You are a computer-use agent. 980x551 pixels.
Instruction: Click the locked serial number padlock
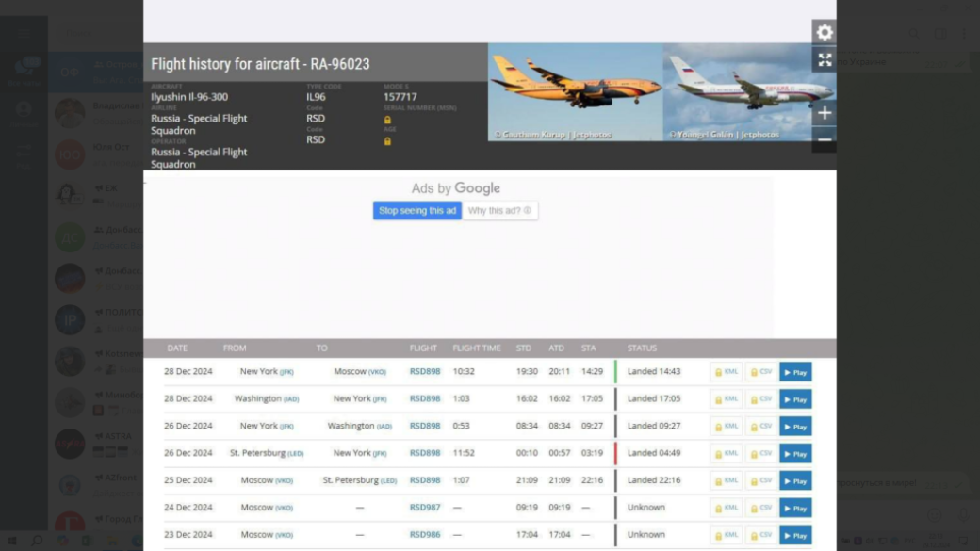[x=387, y=120]
